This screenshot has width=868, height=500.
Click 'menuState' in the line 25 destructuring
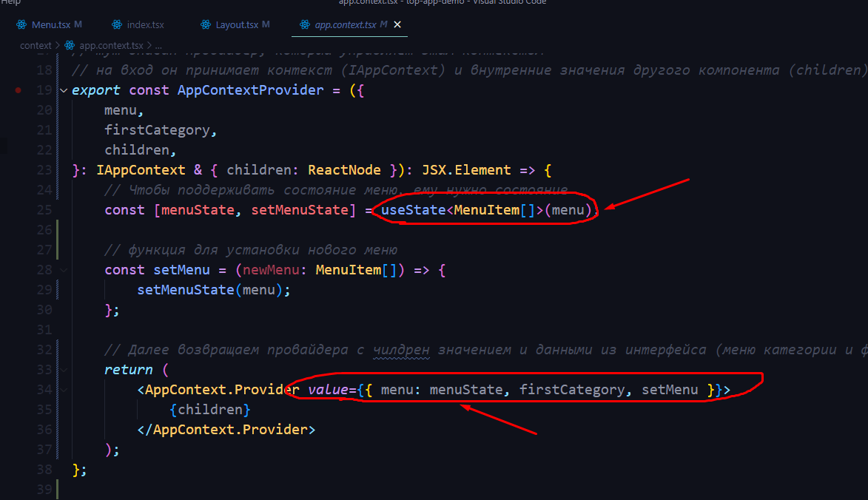coord(198,210)
